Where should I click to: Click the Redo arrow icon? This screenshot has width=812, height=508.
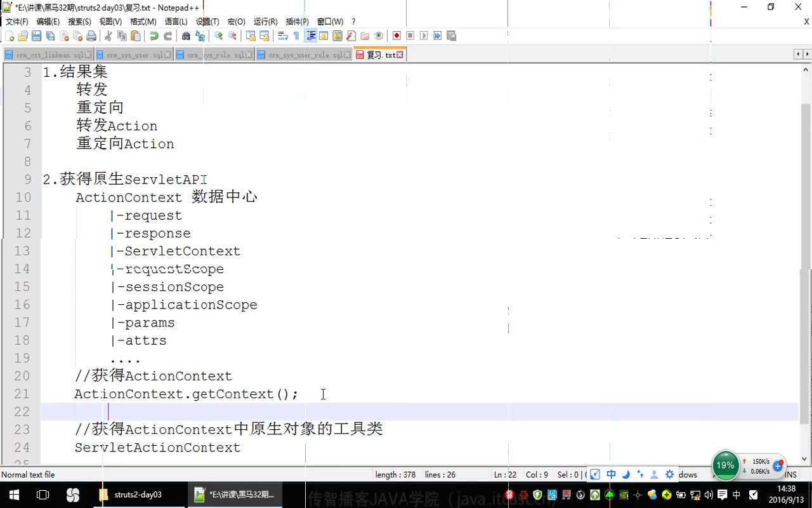click(x=167, y=36)
